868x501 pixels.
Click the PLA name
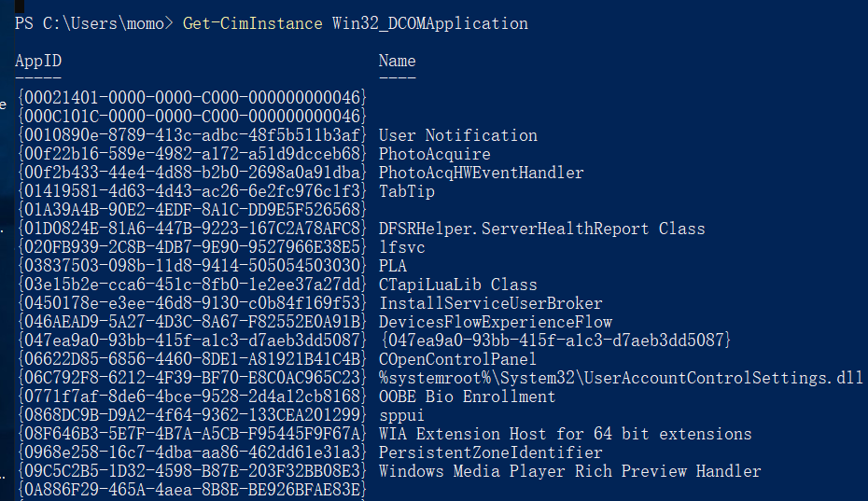point(393,266)
